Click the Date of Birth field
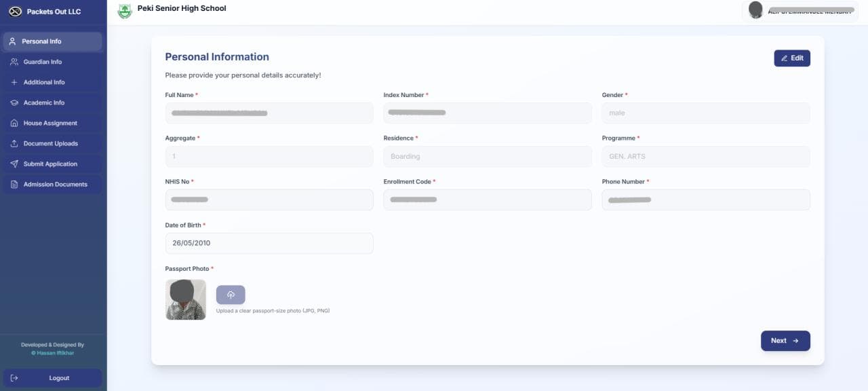The height and width of the screenshot is (391, 868). [269, 244]
